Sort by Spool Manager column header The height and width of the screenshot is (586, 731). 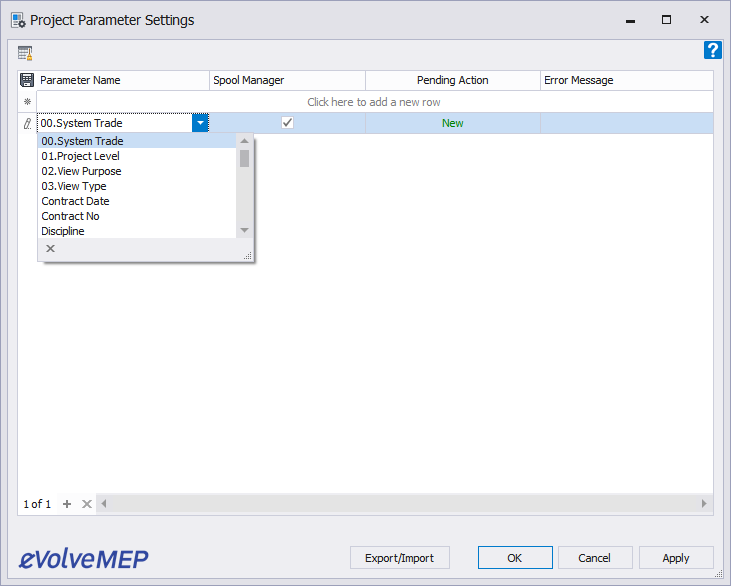[x=287, y=80]
